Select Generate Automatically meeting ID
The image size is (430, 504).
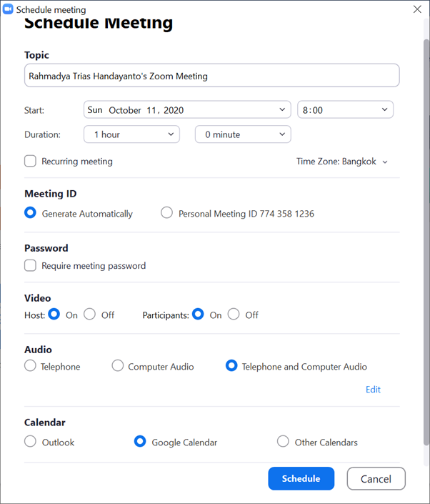point(31,213)
